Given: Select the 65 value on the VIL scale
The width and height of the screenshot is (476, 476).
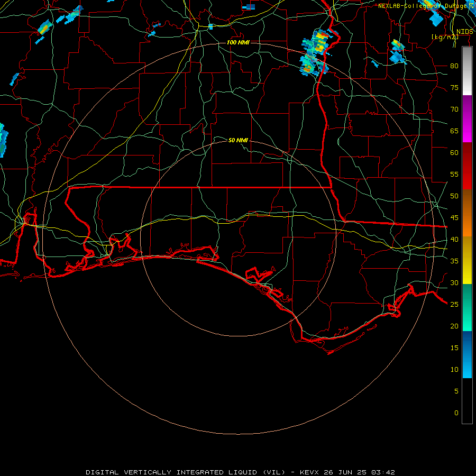Looking at the screenshot, I should pos(454,131).
